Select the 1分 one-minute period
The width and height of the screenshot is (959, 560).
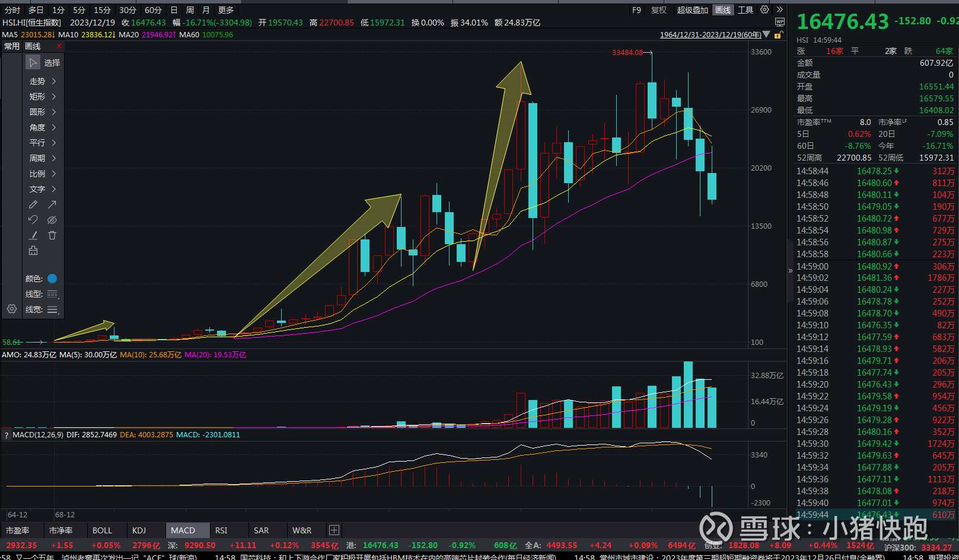click(58, 10)
